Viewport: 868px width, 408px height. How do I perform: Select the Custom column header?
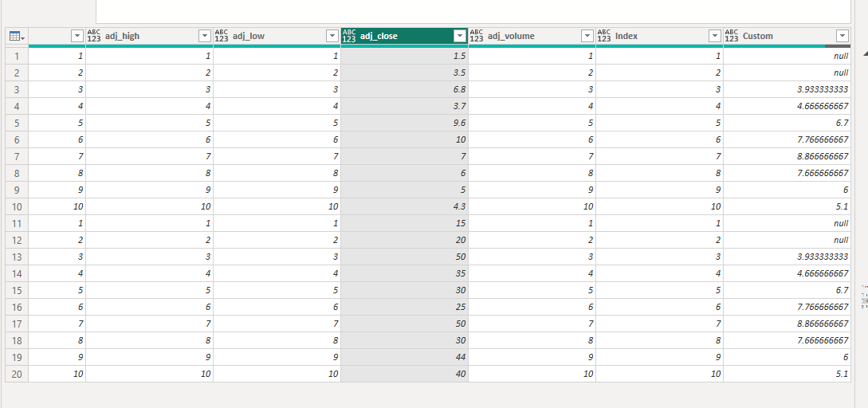(x=787, y=36)
